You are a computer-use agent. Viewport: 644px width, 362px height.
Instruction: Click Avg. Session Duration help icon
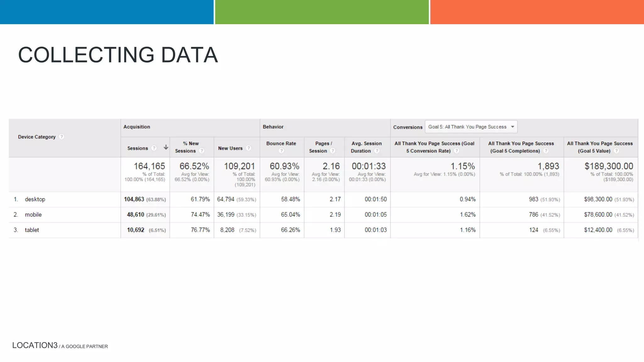pos(377,151)
